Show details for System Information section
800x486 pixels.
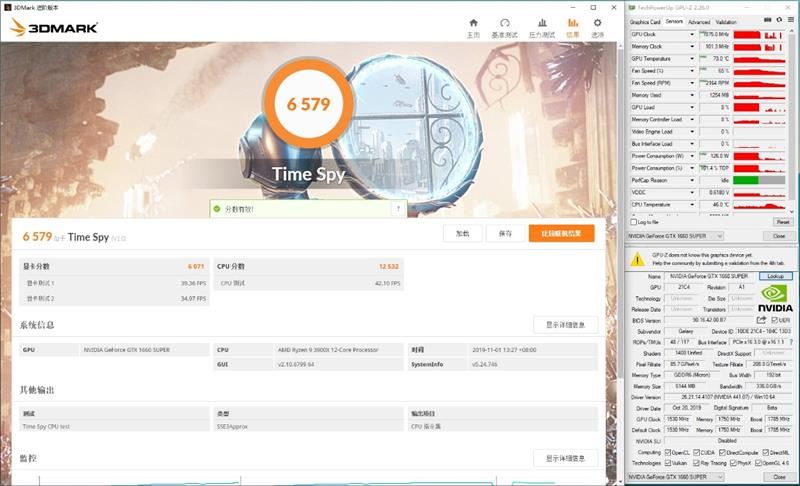[565, 325]
